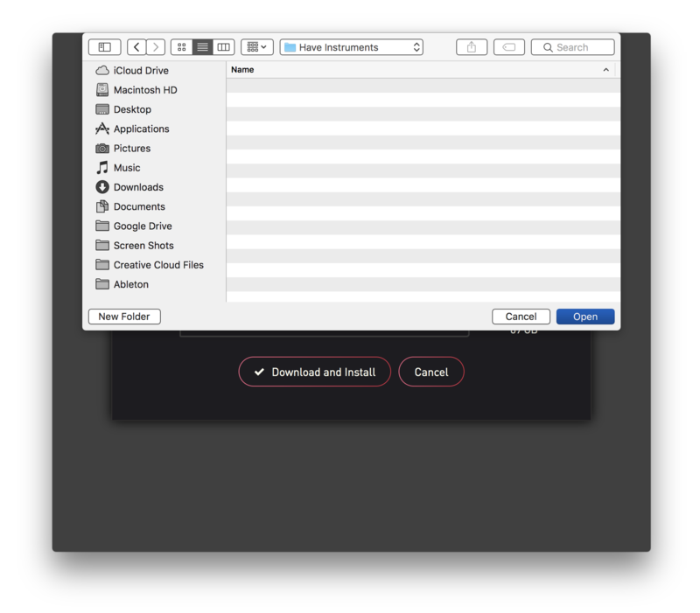The image size is (700, 613).
Task: Select Desktop in sidebar
Action: pyautogui.click(x=123, y=109)
